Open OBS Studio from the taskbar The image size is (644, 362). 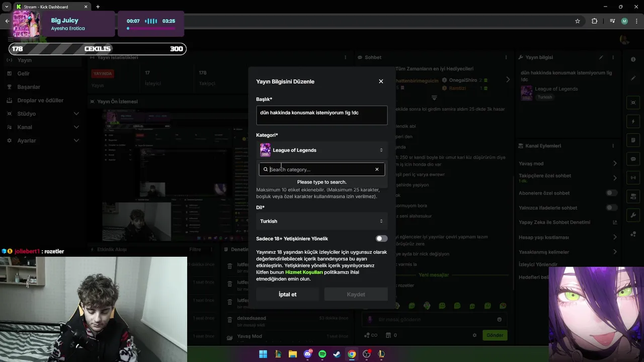(x=366, y=354)
